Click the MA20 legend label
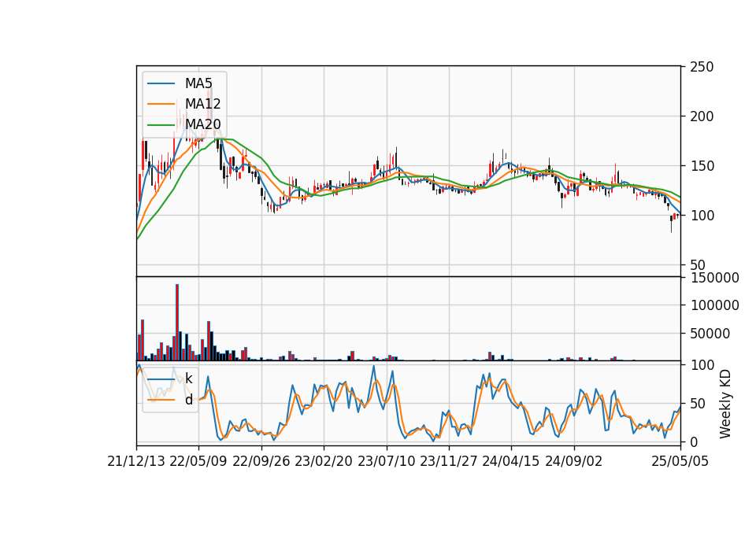This screenshot has height=543, width=756. coord(202,124)
